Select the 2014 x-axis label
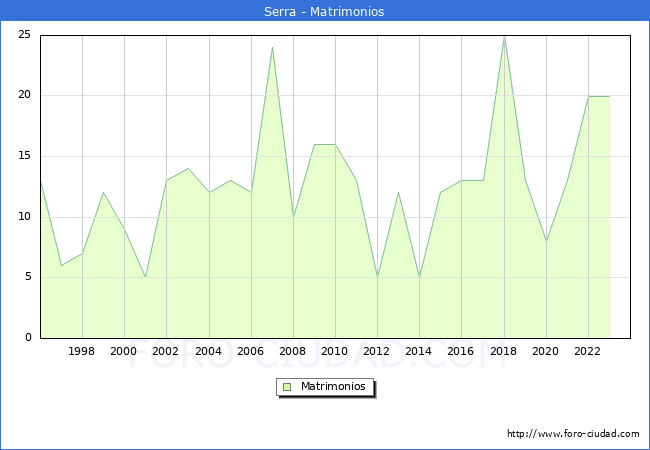The image size is (650, 450). (x=419, y=351)
